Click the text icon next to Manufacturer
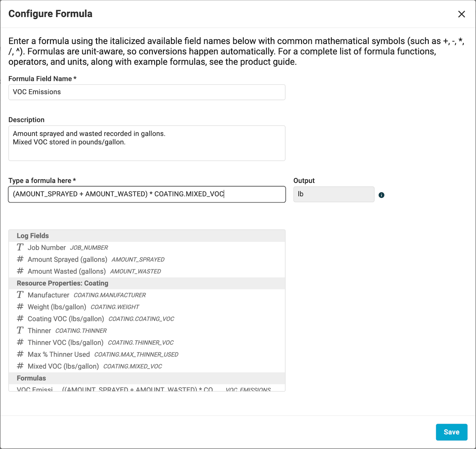The image size is (476, 449). 20,295
